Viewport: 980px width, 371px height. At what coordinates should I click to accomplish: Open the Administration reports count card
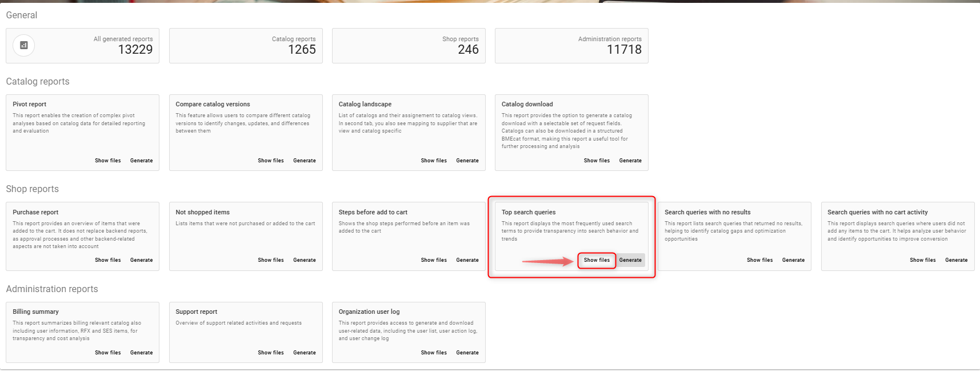tap(571, 46)
